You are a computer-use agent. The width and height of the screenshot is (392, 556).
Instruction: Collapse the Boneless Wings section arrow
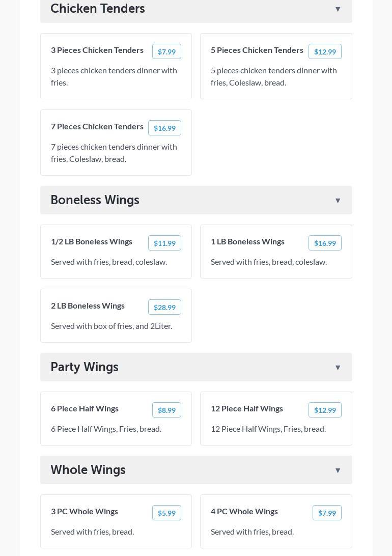(x=338, y=201)
